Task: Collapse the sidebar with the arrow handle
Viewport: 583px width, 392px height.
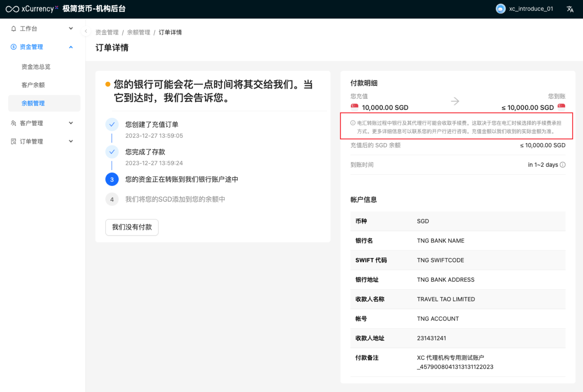Action: 86,31
